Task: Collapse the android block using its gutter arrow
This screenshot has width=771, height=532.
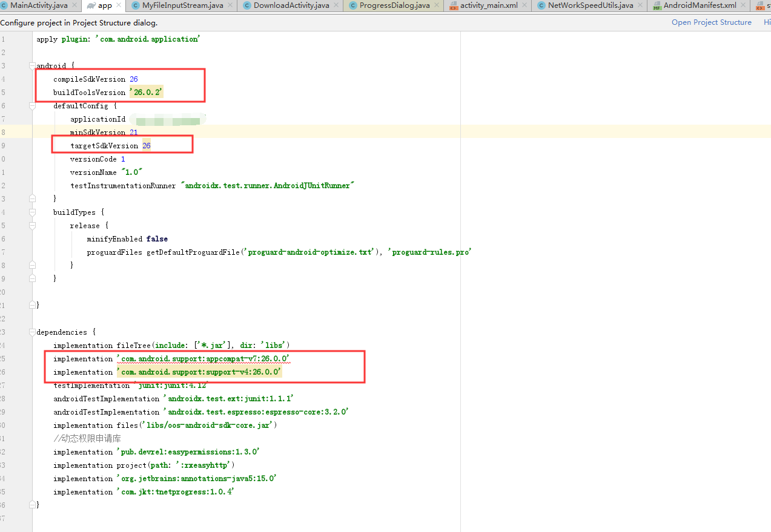Action: tap(32, 65)
